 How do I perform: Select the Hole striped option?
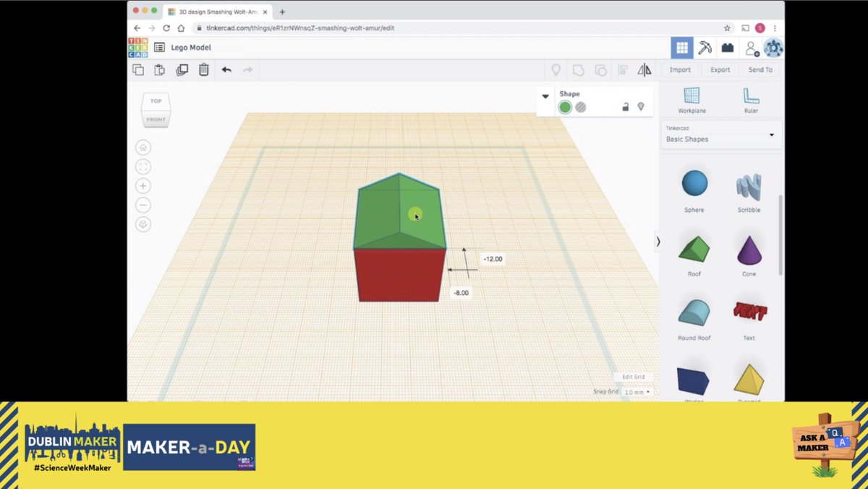point(581,107)
